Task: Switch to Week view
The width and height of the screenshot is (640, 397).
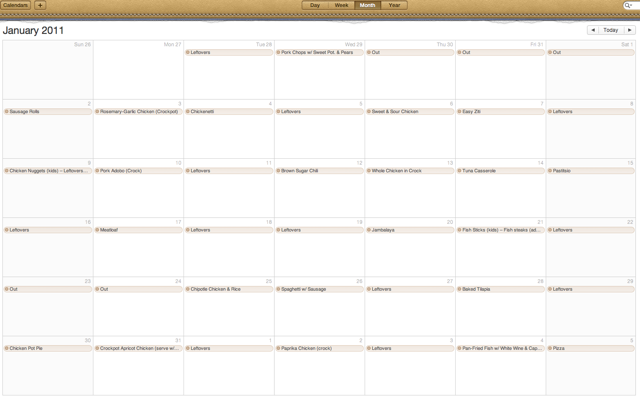Action: 341,5
